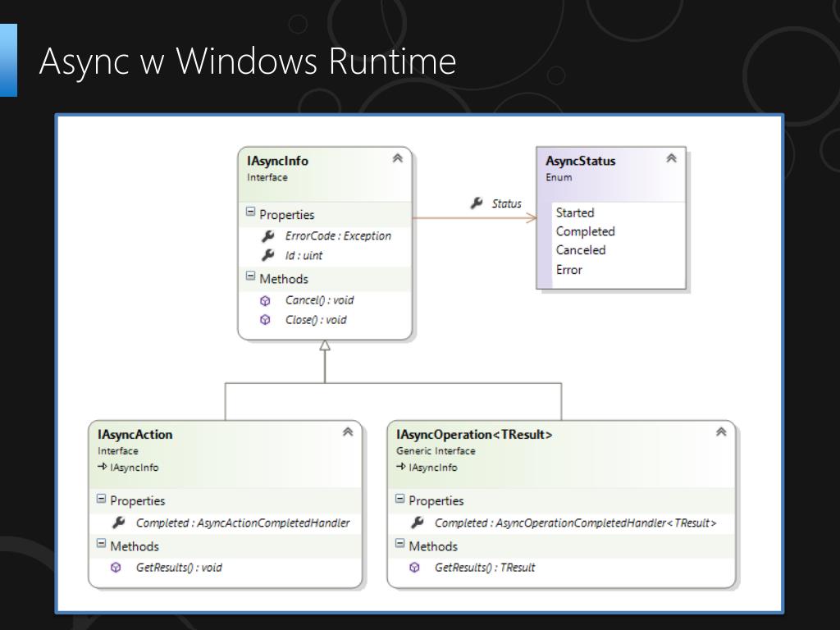The height and width of the screenshot is (630, 840).
Task: Collapse Methods section in IAsyncOperation<TResult>
Action: (x=399, y=544)
